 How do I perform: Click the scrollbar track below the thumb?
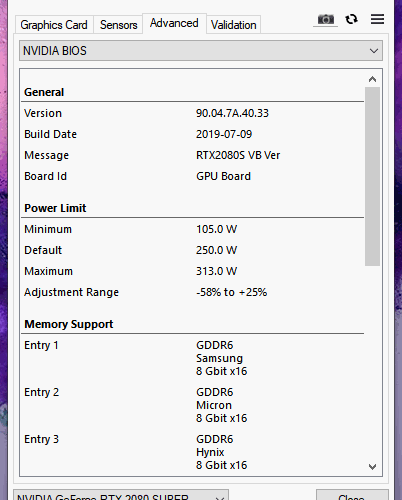pos(372,362)
